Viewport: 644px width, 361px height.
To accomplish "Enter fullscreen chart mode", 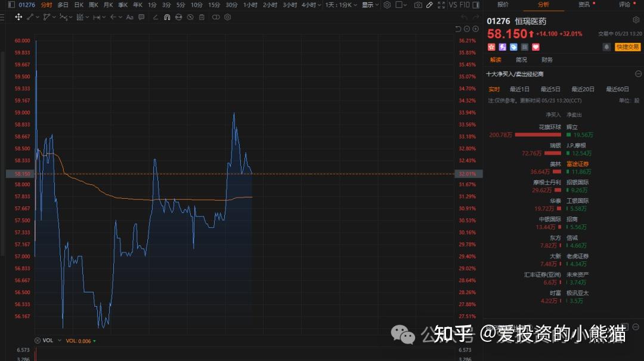I will (441, 5).
